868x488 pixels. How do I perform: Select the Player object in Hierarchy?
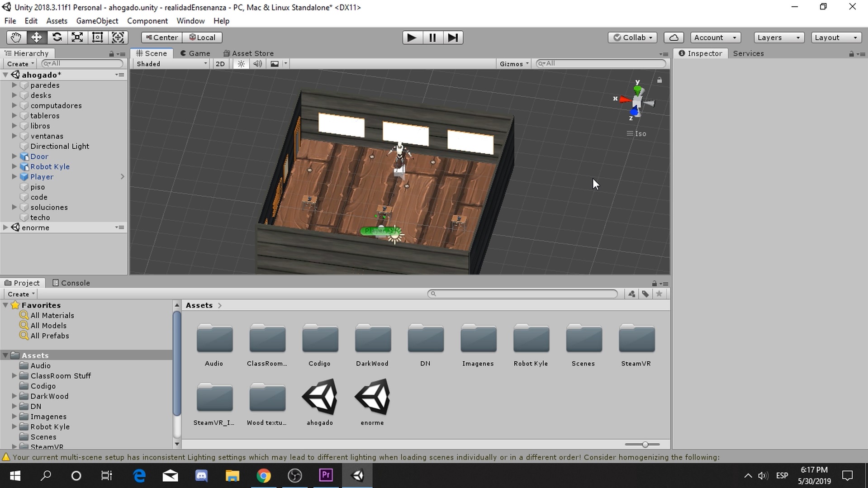[x=42, y=177]
